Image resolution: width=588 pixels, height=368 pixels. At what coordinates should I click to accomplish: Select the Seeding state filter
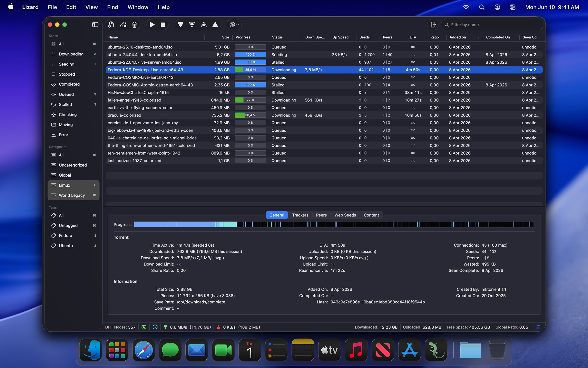coord(73,64)
